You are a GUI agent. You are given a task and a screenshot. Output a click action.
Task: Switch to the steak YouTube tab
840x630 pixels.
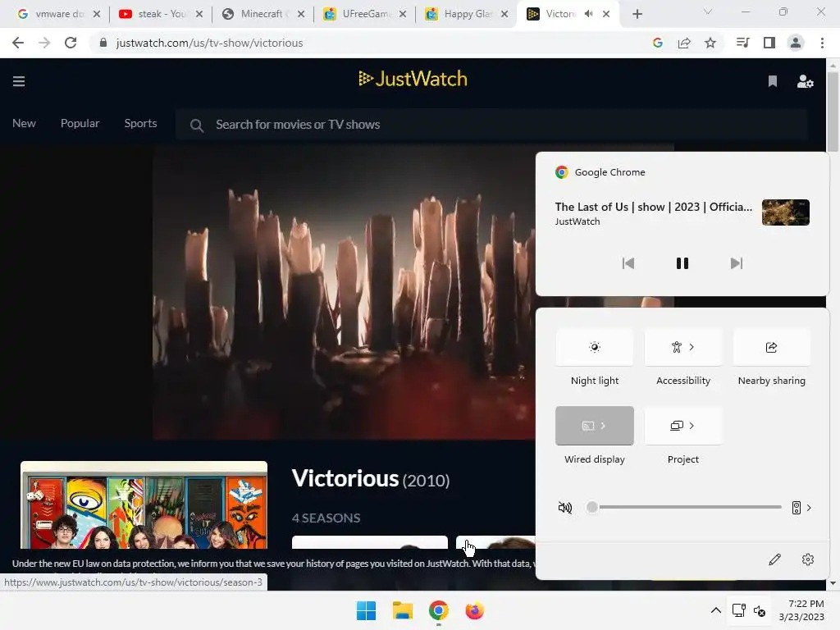click(x=161, y=14)
